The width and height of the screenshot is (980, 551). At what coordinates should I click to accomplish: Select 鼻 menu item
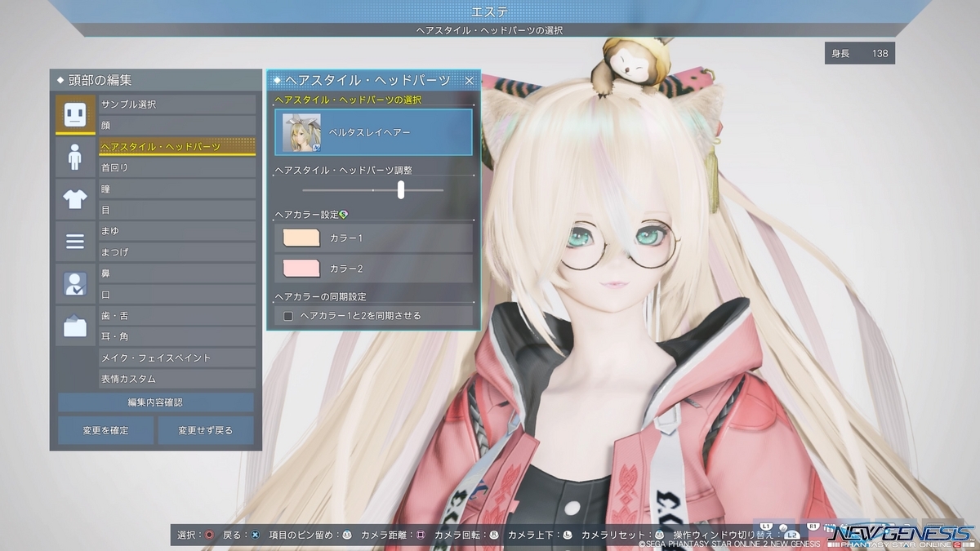point(177,273)
